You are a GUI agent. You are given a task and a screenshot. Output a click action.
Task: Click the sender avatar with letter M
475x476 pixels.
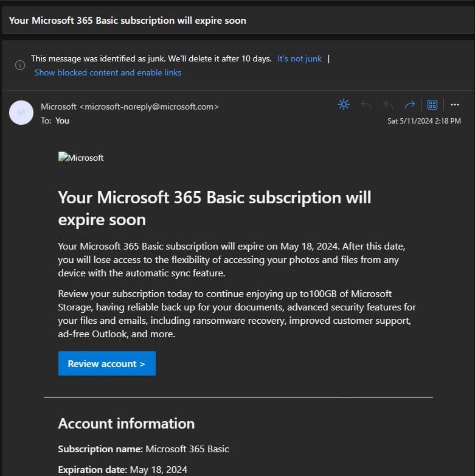tap(21, 113)
